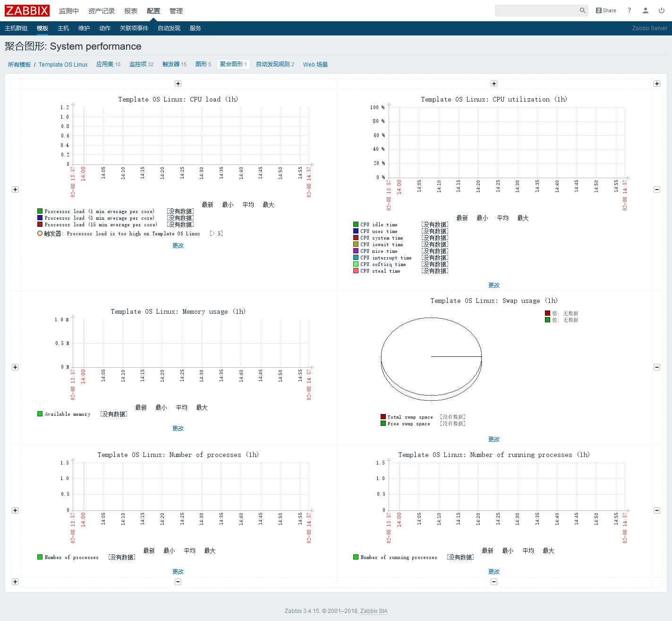Click the bottom-left corner plus icon

(x=15, y=582)
